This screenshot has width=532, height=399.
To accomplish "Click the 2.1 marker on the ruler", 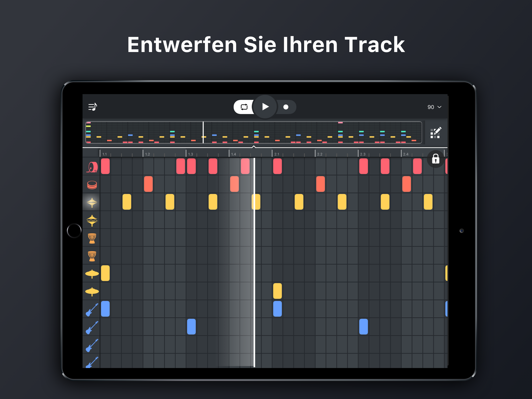I will click(x=277, y=154).
